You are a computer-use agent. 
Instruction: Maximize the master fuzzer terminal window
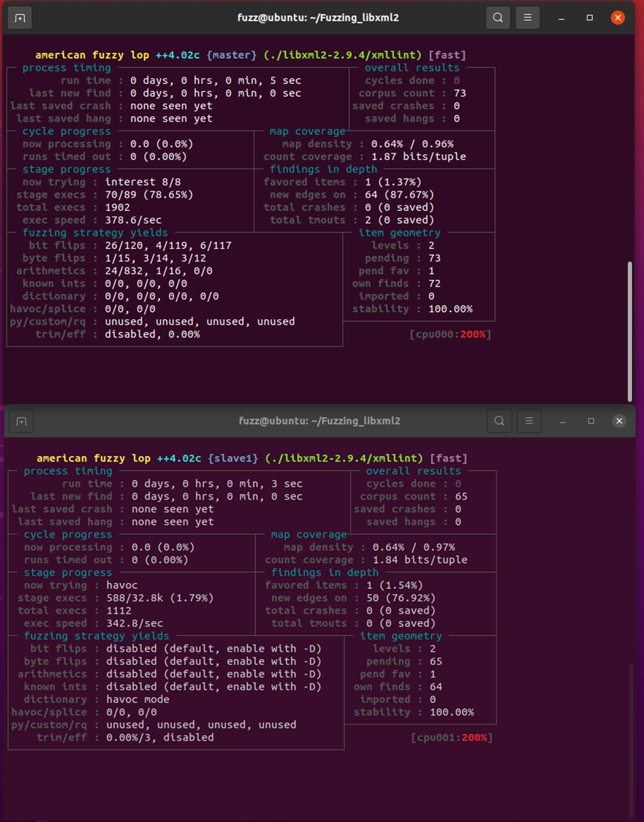[590, 18]
